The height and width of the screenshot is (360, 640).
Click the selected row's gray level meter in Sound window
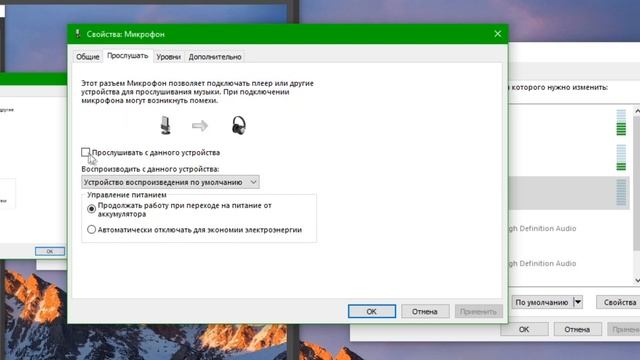[x=621, y=193]
